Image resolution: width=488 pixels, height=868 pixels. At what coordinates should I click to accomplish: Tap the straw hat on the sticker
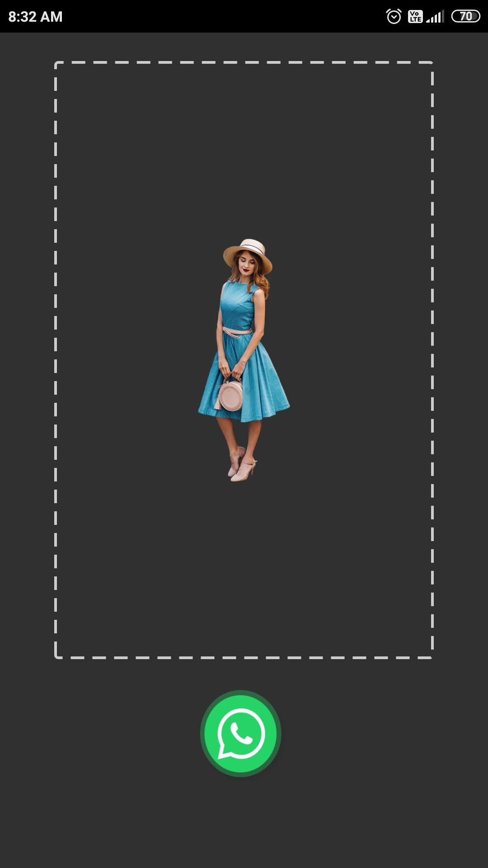[248, 253]
